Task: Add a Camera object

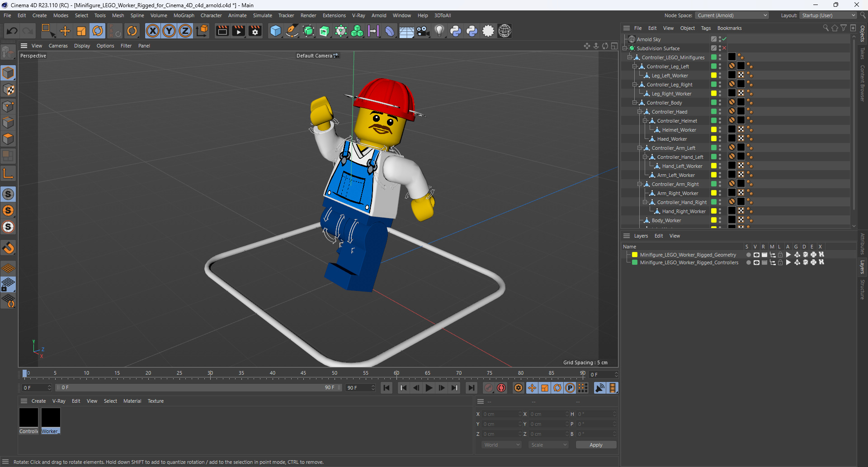Action: point(423,31)
